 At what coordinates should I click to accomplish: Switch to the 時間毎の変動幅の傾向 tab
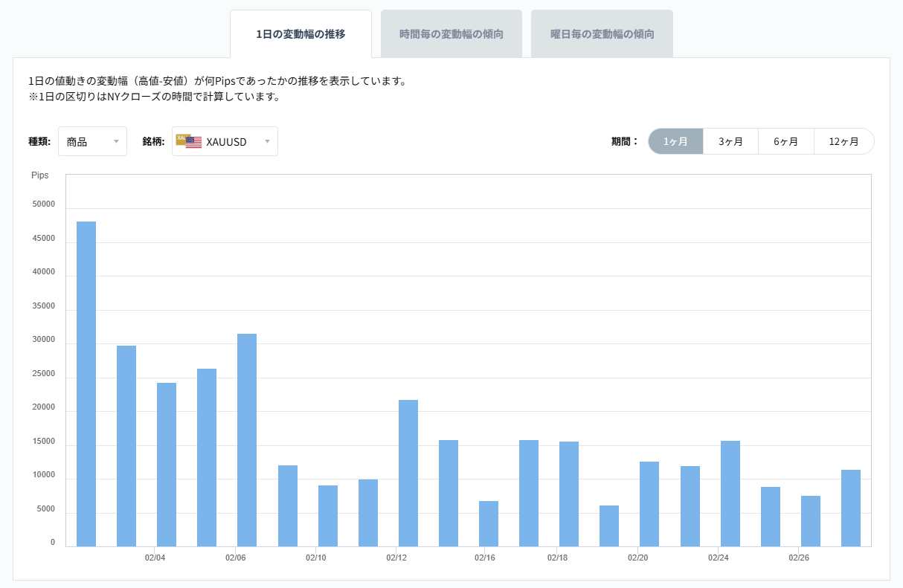[452, 33]
